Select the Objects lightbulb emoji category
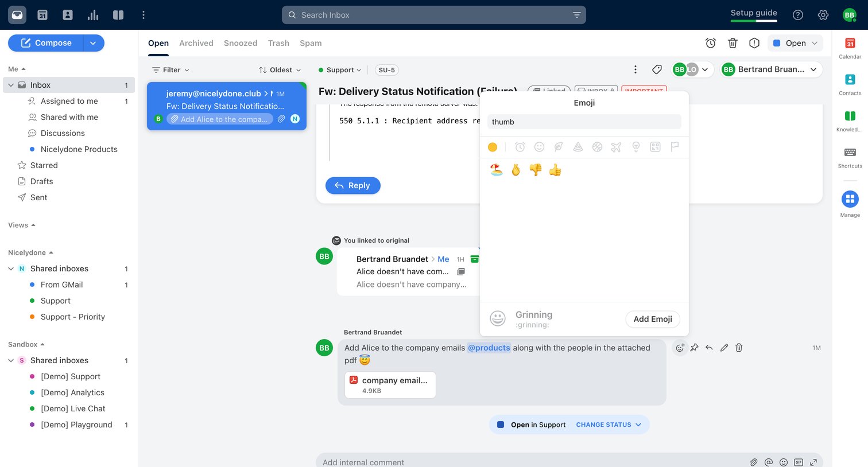 pos(636,147)
